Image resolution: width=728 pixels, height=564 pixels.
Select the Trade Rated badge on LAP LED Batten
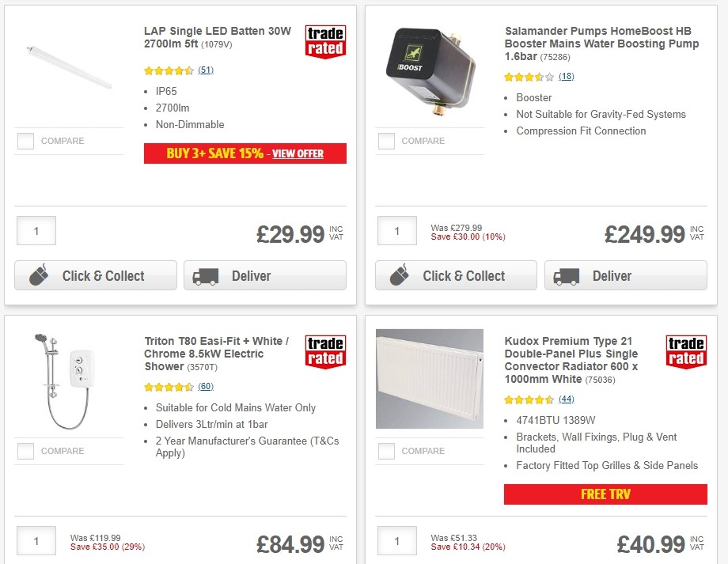point(325,41)
